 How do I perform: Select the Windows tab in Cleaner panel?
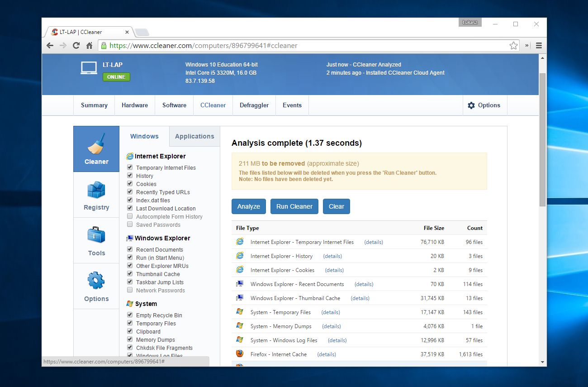144,136
